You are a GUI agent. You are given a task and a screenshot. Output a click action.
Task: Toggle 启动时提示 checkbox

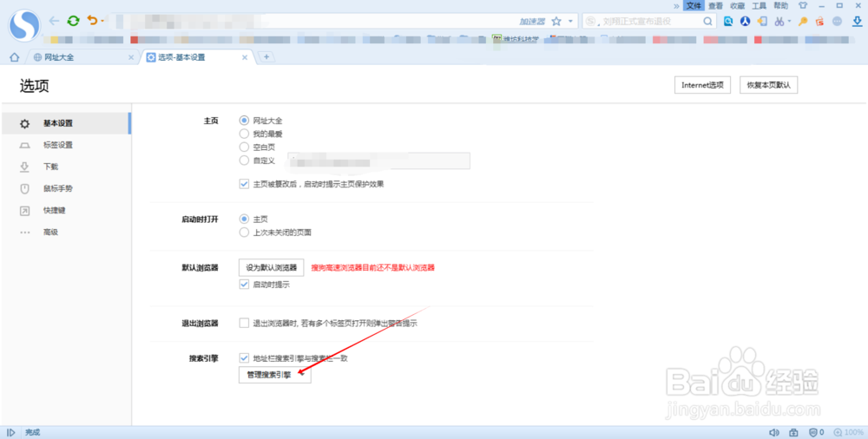244,284
